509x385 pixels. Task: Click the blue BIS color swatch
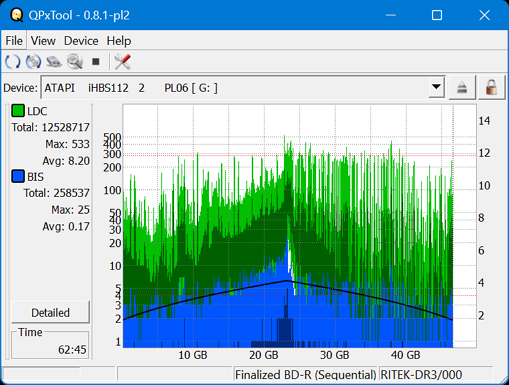pos(18,176)
